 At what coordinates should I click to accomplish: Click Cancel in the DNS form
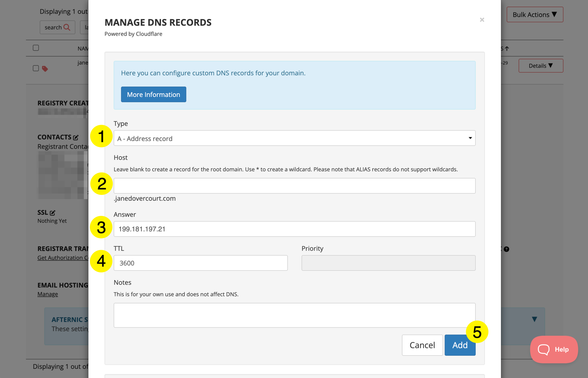coord(422,345)
